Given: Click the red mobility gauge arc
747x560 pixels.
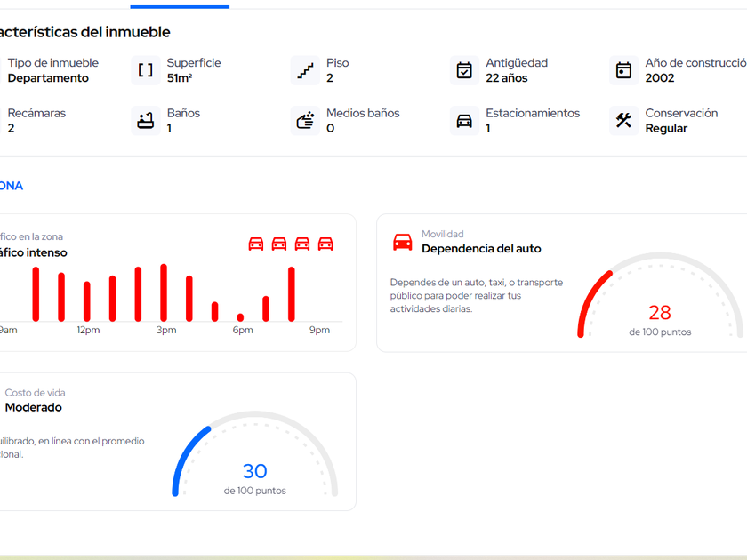Looking at the screenshot, I should click(592, 302).
